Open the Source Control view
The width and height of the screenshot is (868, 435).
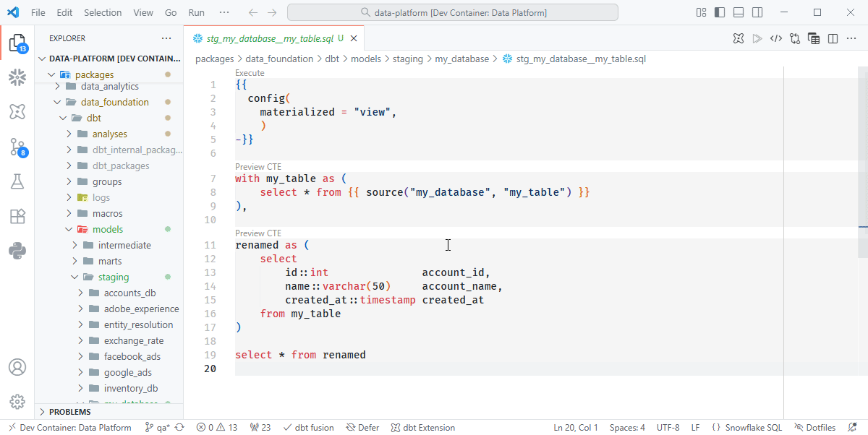[17, 147]
